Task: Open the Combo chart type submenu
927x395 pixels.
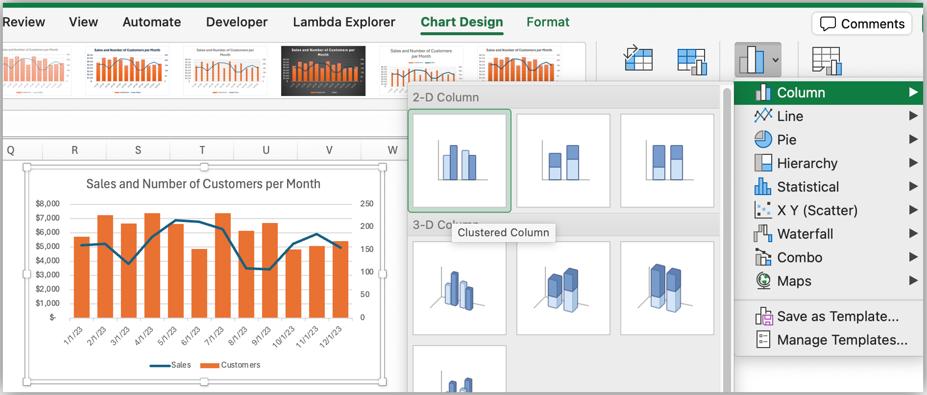Action: pos(828,257)
